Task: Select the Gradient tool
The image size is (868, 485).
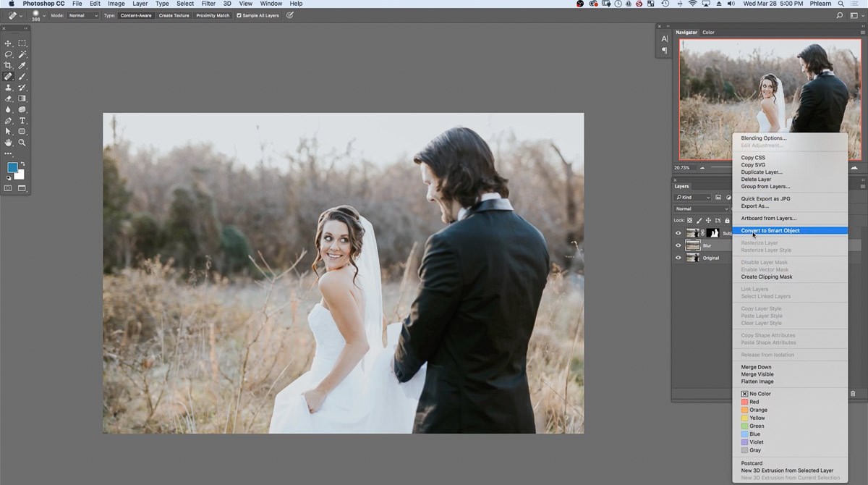Action: point(22,98)
